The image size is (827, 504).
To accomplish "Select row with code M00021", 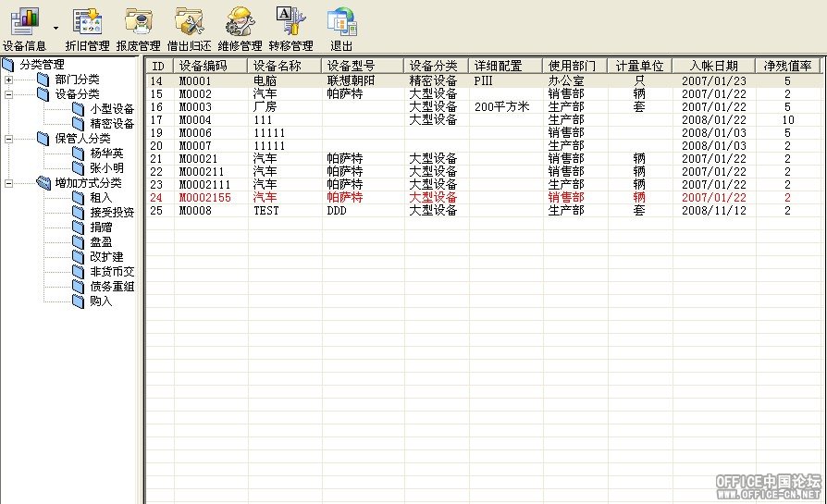I will [x=484, y=159].
